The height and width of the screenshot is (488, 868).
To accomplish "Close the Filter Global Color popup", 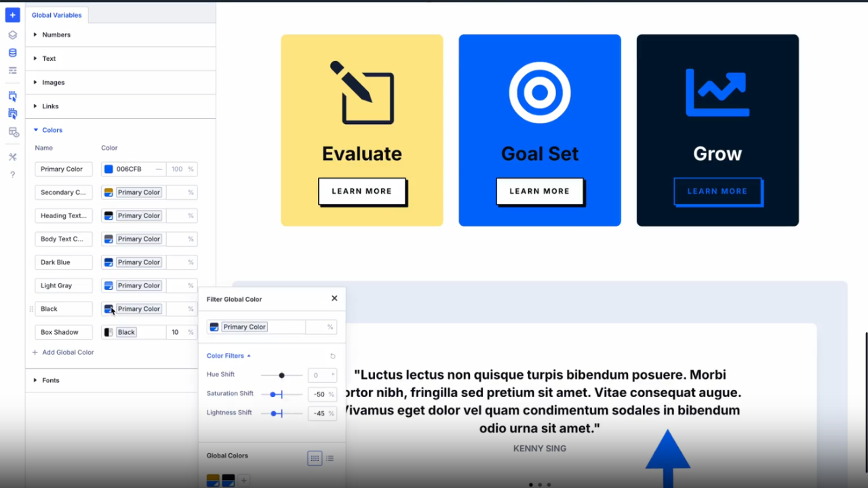I will [x=334, y=298].
